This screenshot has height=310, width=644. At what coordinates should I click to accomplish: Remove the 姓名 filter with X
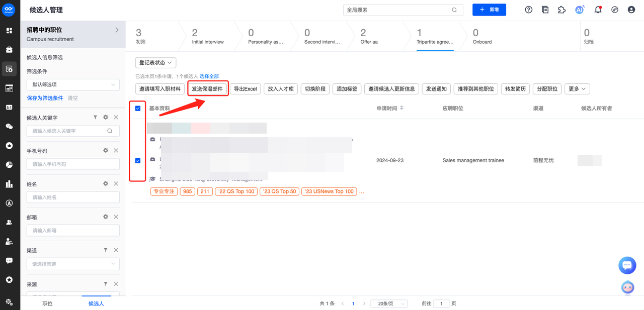pyautogui.click(x=116, y=183)
